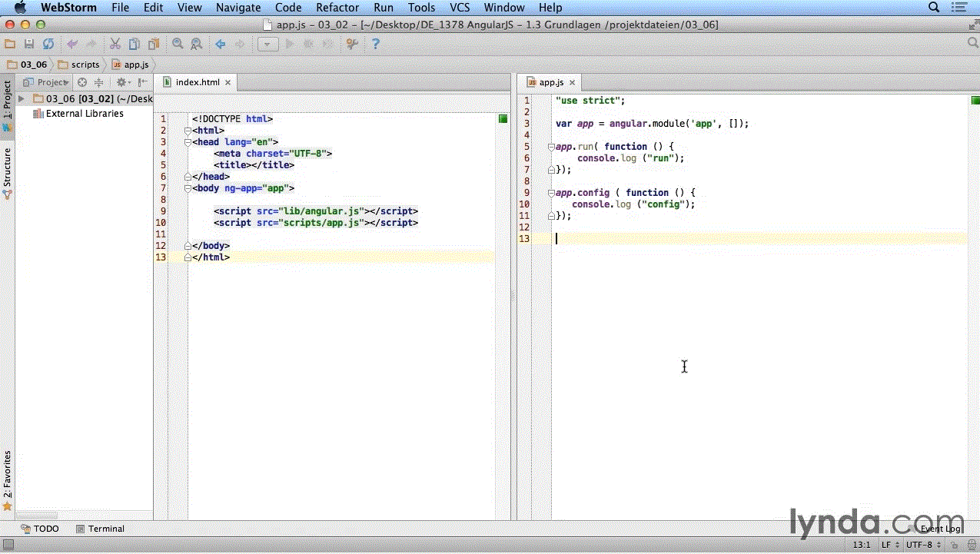Click the Forward navigation arrow
This screenshot has height=554, width=980.
(239, 45)
